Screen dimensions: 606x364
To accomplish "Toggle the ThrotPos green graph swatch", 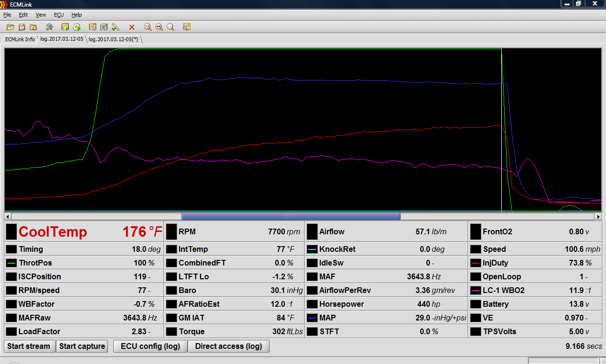I will pos(10,263).
